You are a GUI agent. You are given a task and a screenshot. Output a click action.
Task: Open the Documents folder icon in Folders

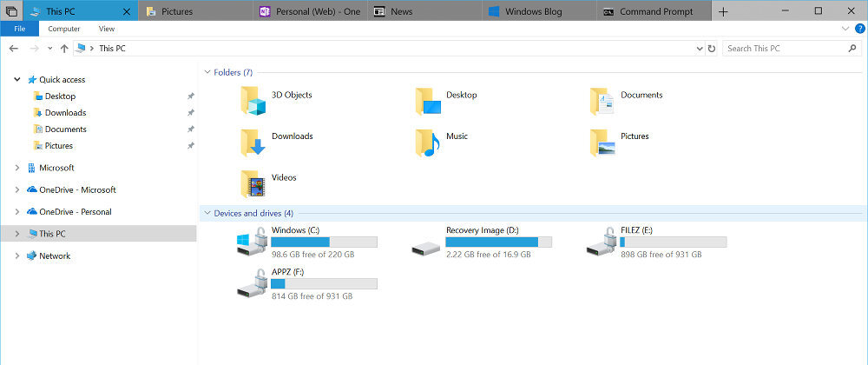(x=602, y=101)
